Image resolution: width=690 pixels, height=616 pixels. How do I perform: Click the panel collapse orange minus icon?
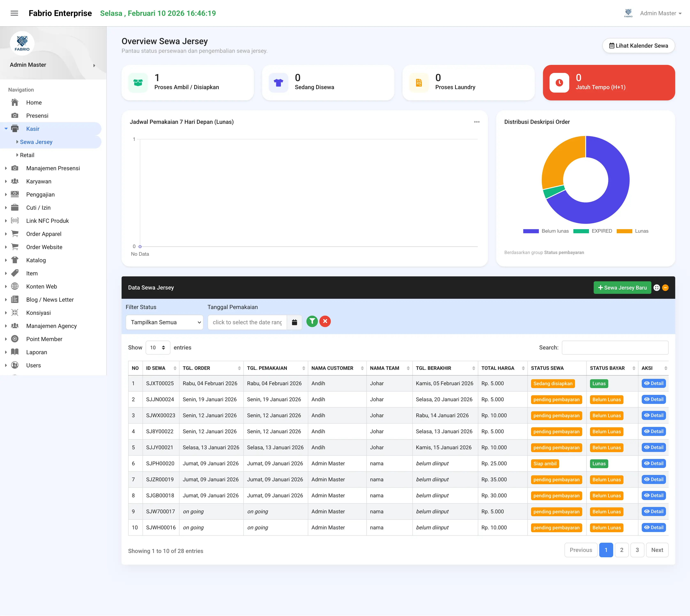[665, 288]
